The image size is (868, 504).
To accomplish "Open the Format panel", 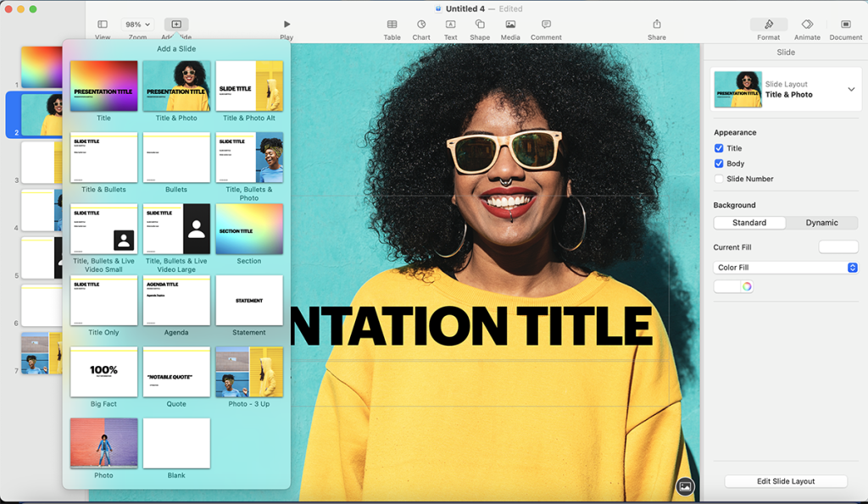I will [768, 27].
